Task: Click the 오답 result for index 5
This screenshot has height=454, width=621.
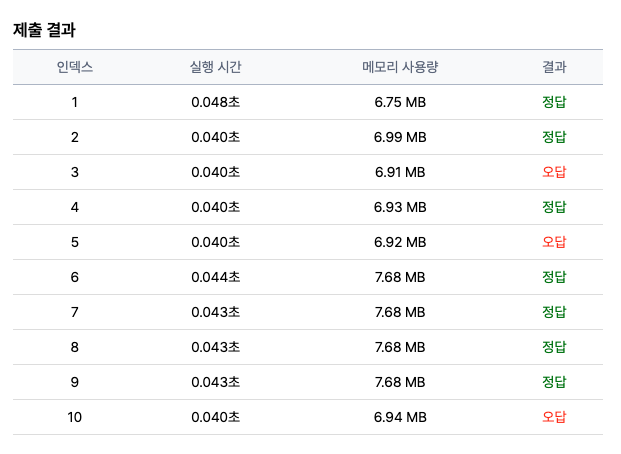Action: point(554,242)
